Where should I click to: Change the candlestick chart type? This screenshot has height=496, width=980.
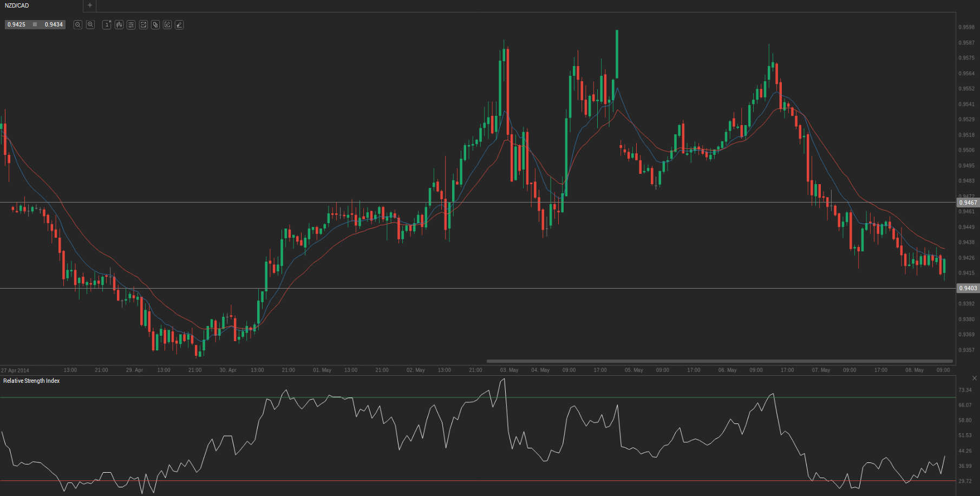coord(119,25)
